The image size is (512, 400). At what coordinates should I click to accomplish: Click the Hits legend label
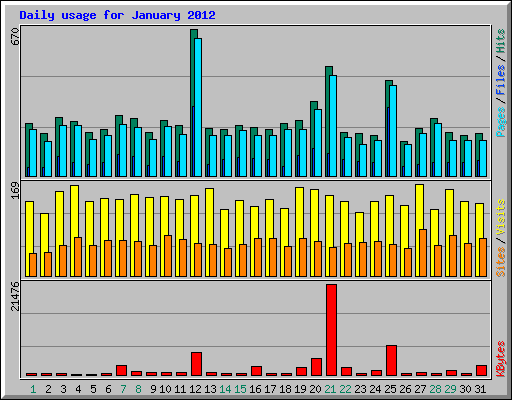click(501, 41)
